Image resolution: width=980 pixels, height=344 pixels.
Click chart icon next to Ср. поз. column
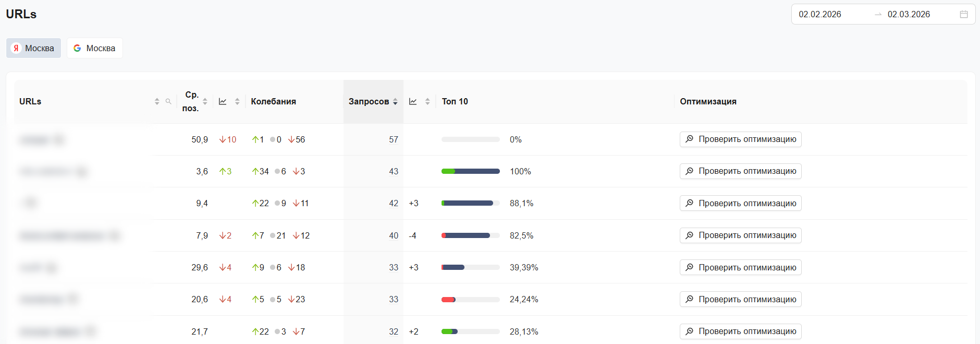[x=223, y=101]
